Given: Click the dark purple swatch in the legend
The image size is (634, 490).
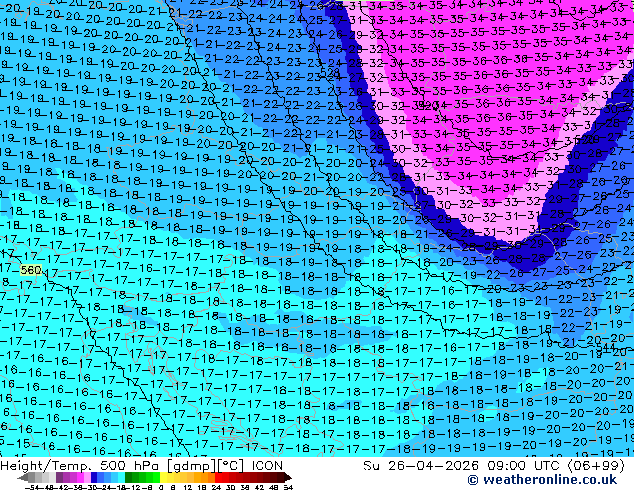Looking at the screenshot, I should [59, 477].
